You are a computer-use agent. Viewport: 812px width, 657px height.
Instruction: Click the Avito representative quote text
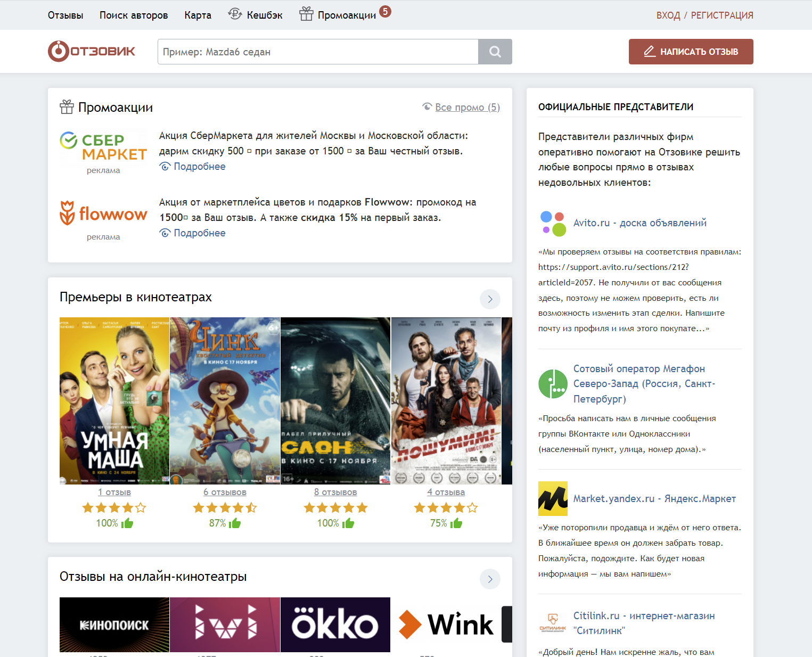[640, 290]
